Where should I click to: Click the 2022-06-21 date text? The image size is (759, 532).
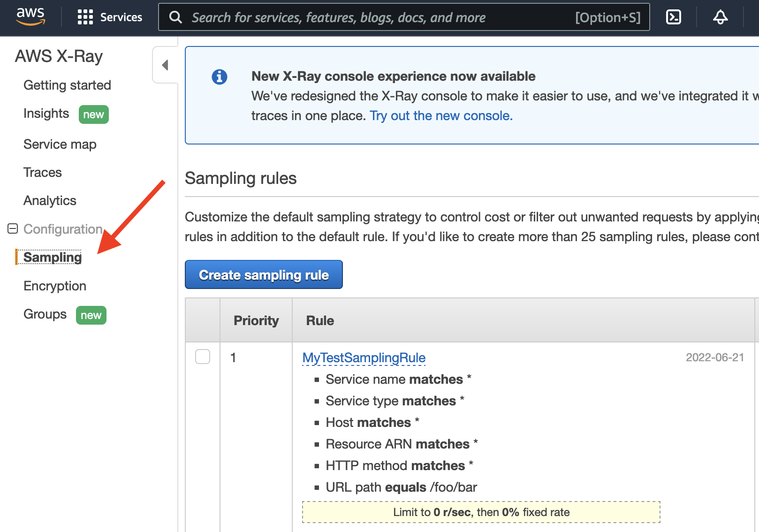click(x=715, y=357)
